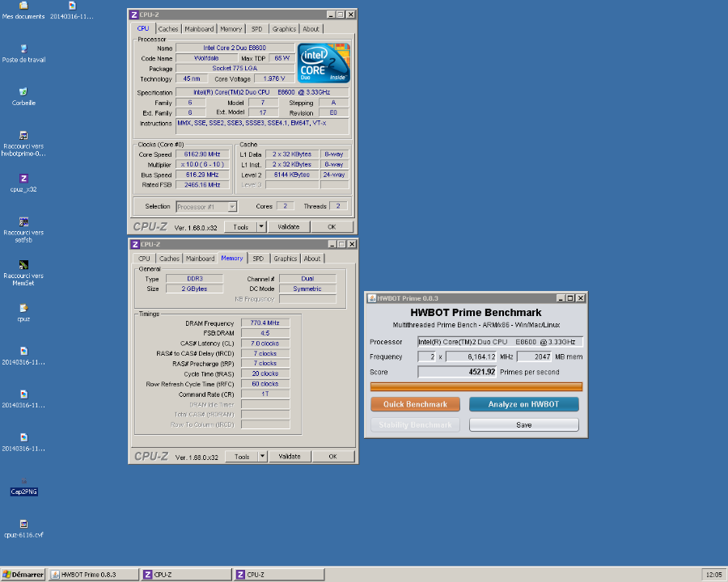Click system tray clock 12:05
Image resolution: width=728 pixels, height=582 pixels.
713,575
